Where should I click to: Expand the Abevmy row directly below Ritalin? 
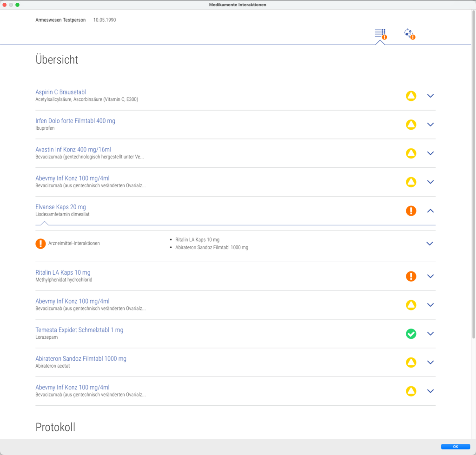click(x=430, y=305)
